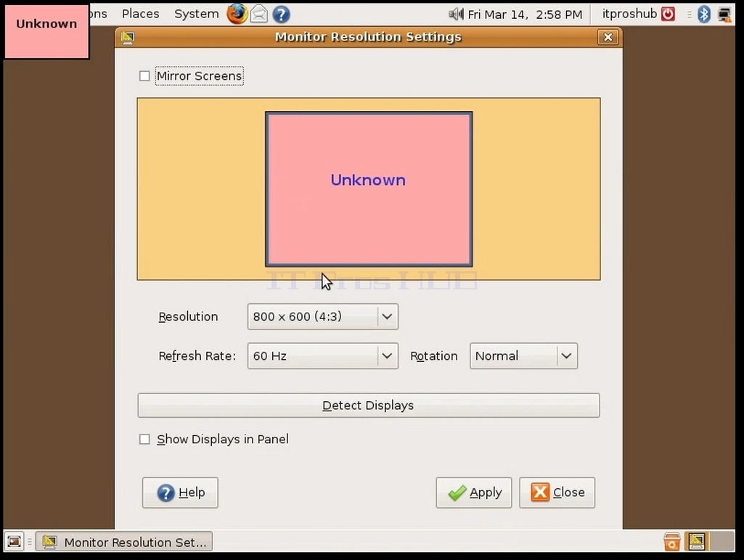
Task: Toggle Show Displays in Panel checkbox
Action: [144, 439]
